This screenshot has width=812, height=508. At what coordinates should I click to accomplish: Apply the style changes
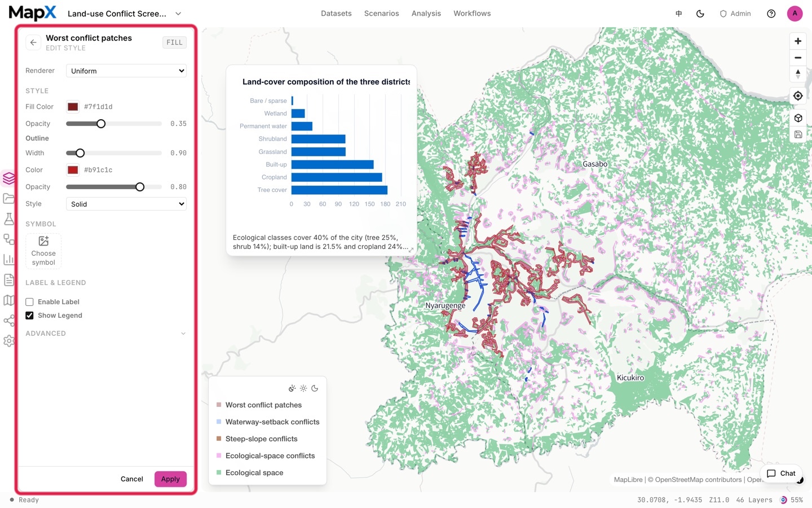(x=170, y=479)
